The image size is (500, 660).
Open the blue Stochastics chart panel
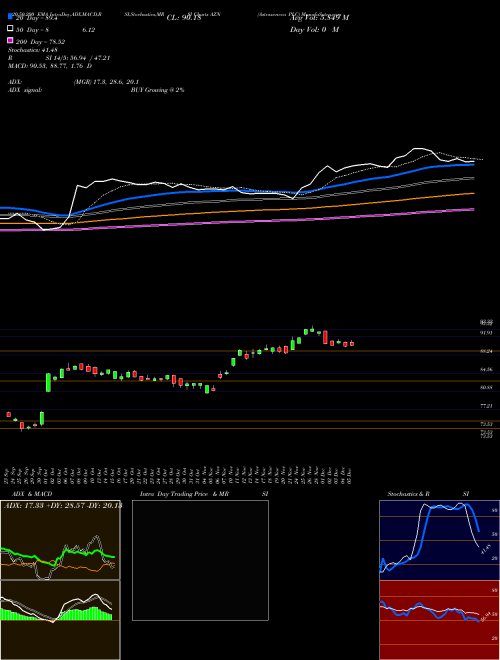pyautogui.click(x=439, y=540)
